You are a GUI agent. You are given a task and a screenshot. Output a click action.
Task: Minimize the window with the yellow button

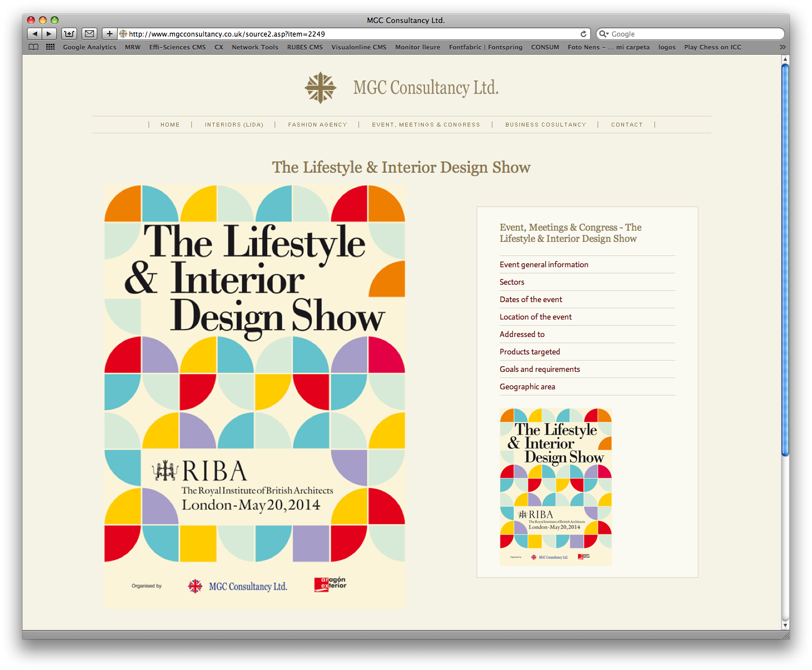(x=43, y=20)
